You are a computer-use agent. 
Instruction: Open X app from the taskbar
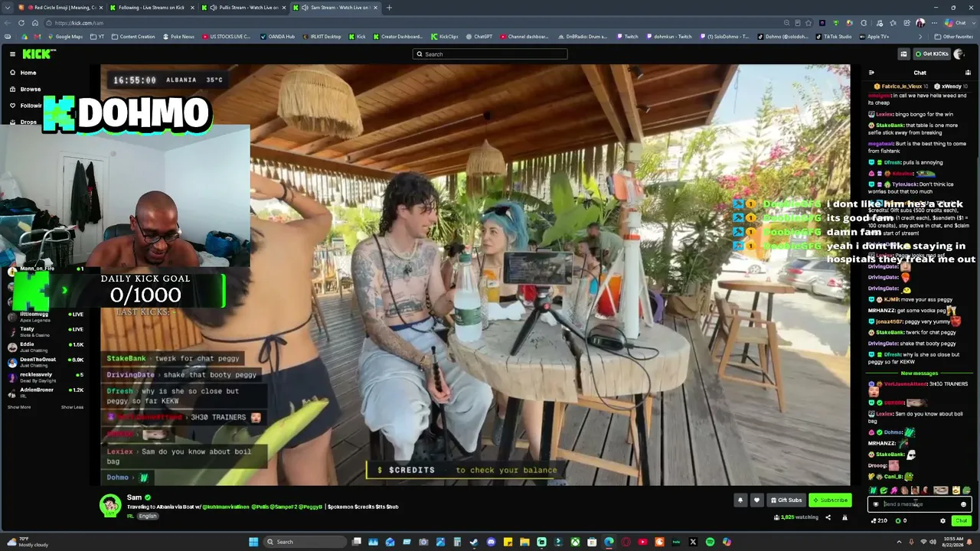693,542
